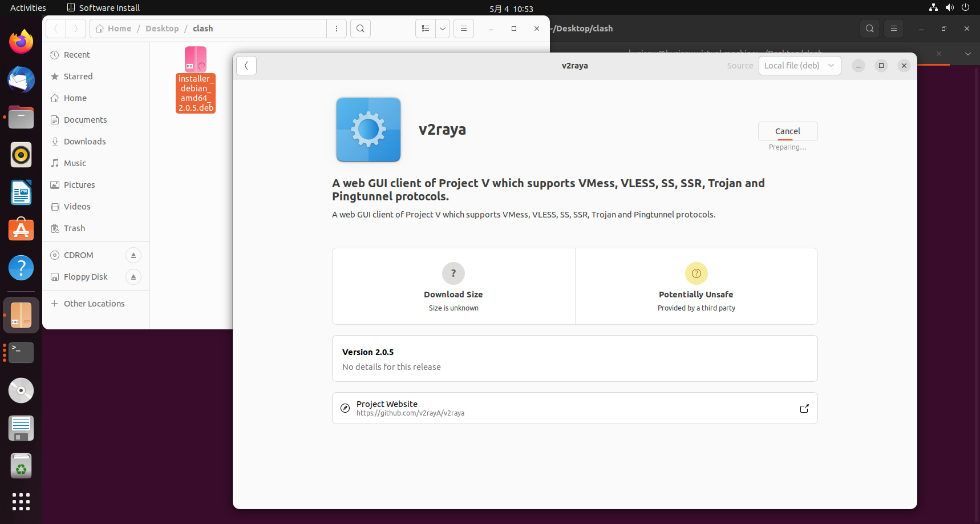Eject the CDROM drive
The width and height of the screenshot is (980, 524).
(133, 255)
